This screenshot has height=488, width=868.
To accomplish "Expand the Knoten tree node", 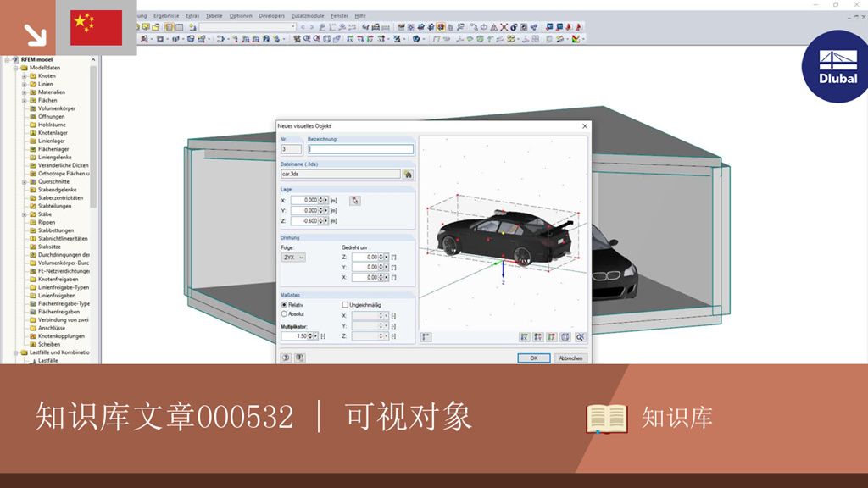I will [25, 75].
